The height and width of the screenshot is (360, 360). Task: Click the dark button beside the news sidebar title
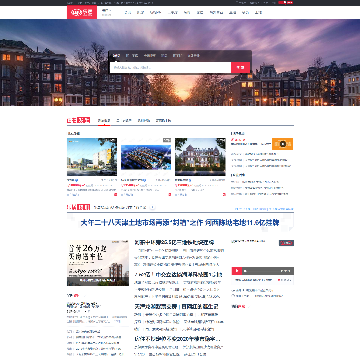pos(286,243)
